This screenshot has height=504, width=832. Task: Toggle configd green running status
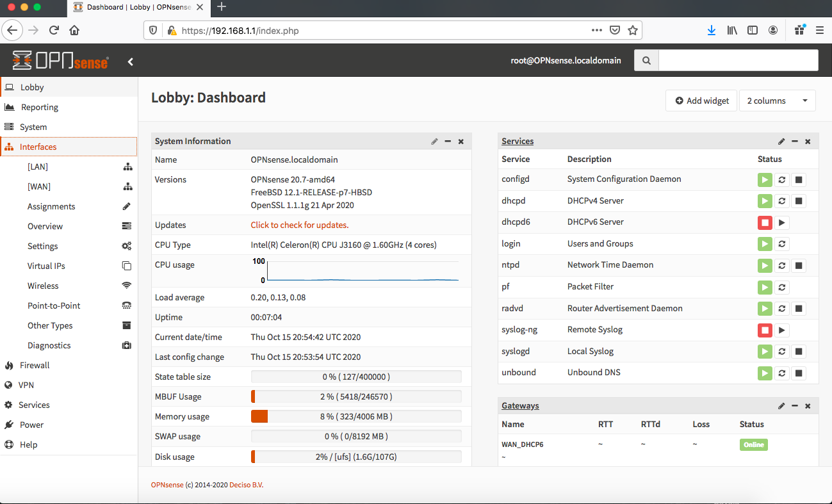[x=765, y=180]
